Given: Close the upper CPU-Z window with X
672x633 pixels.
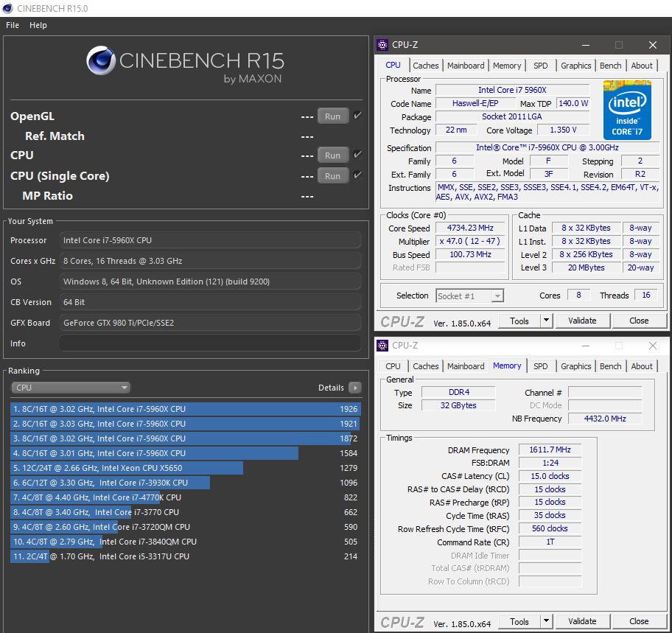Looking at the screenshot, I should [652, 45].
